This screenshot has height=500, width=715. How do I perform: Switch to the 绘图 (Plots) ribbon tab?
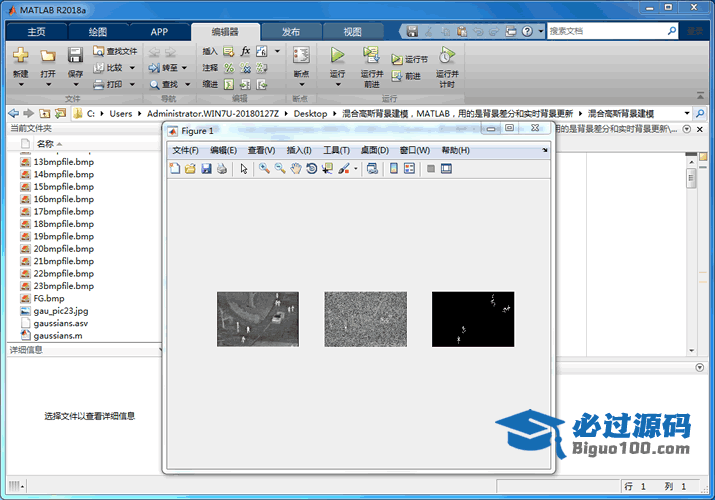click(97, 32)
